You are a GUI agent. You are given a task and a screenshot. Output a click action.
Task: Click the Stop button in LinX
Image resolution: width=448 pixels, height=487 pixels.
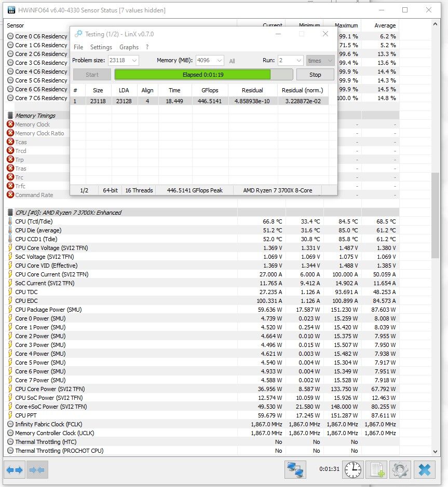click(x=315, y=75)
